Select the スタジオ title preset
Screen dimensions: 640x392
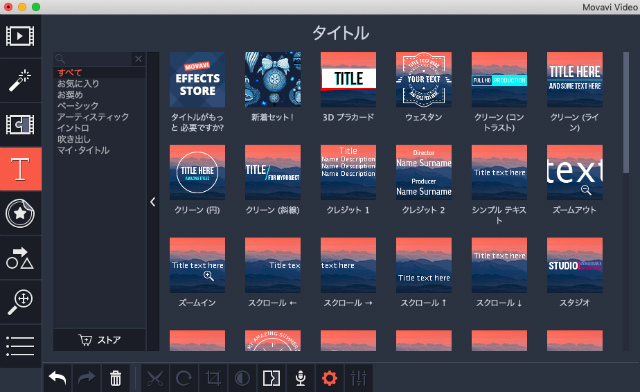click(x=575, y=265)
